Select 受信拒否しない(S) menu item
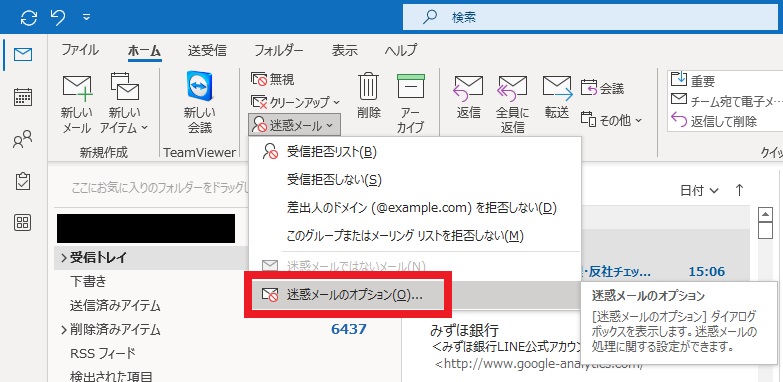Screen dimensions: 783x382 click(x=414, y=180)
